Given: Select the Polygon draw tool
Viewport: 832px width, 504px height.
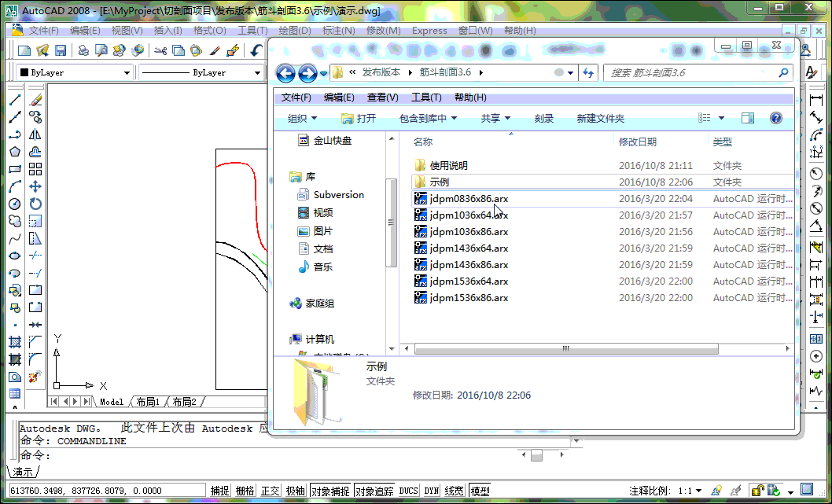Looking at the screenshot, I should [15, 152].
